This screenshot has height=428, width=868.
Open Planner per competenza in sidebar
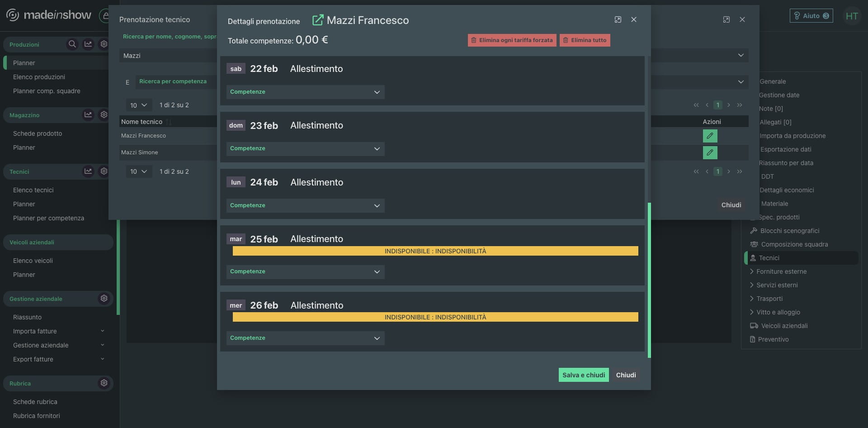[48, 218]
